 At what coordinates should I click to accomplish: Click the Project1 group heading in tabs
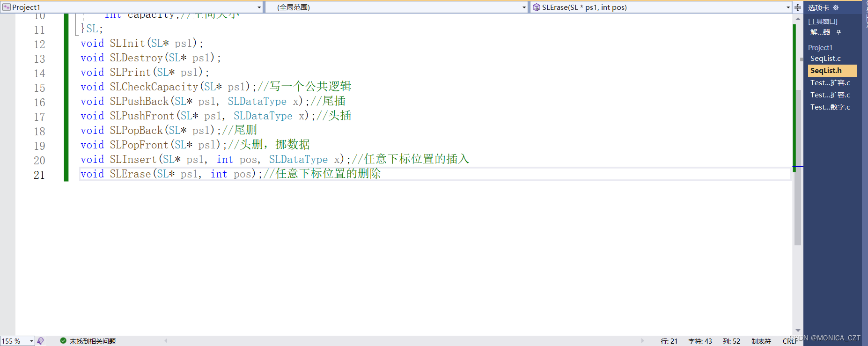tap(820, 48)
